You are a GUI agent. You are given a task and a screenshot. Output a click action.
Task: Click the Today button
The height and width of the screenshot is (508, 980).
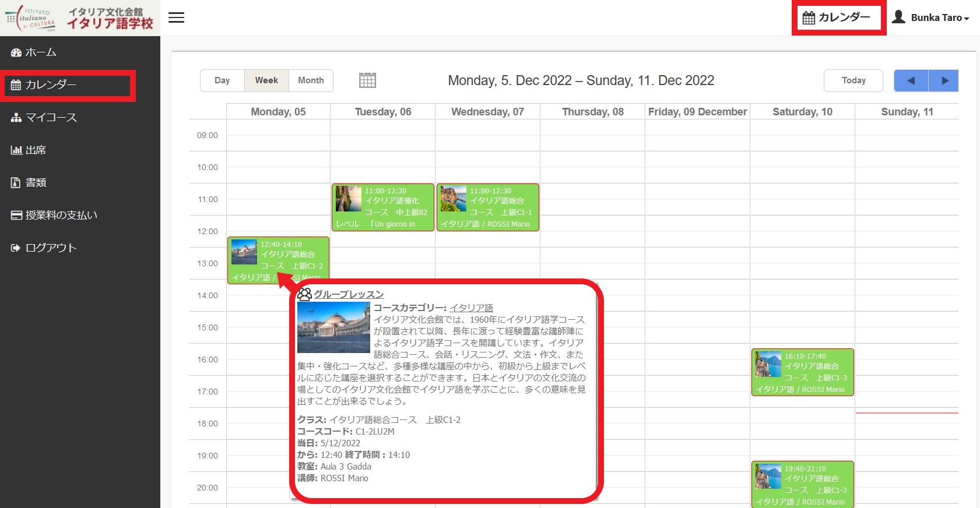tap(853, 80)
